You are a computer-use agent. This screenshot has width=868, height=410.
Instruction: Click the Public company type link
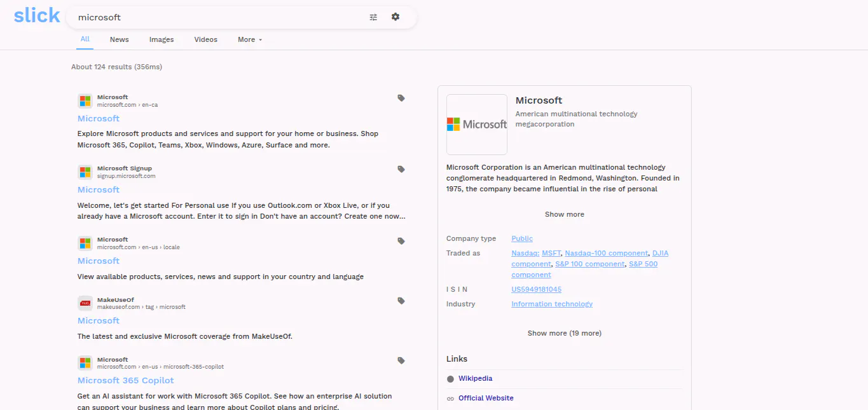click(x=522, y=238)
